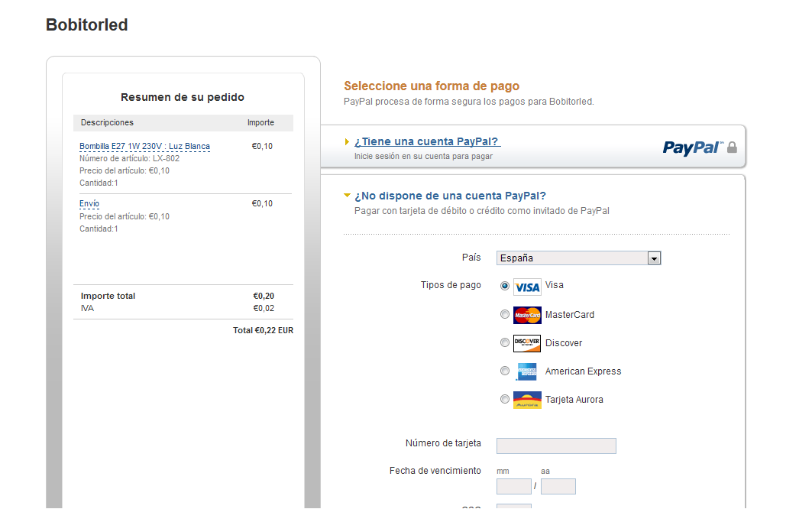Focus the Número de tarjeta field
Screen dimensions: 812x509
point(556,446)
